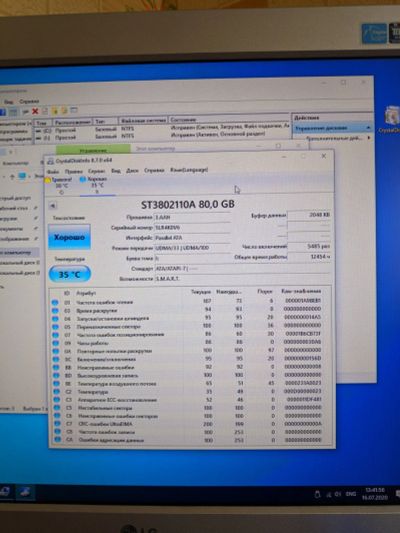Click status dot of attribute row 01
Image resolution: width=400 pixels, height=533 pixels.
pos(55,302)
